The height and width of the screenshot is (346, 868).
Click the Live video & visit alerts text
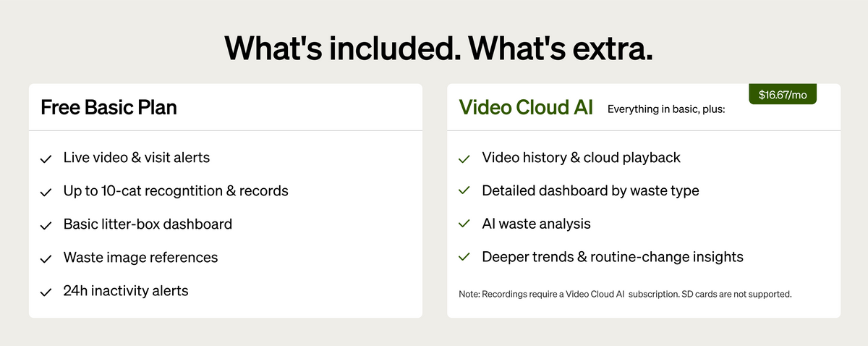pyautogui.click(x=137, y=157)
